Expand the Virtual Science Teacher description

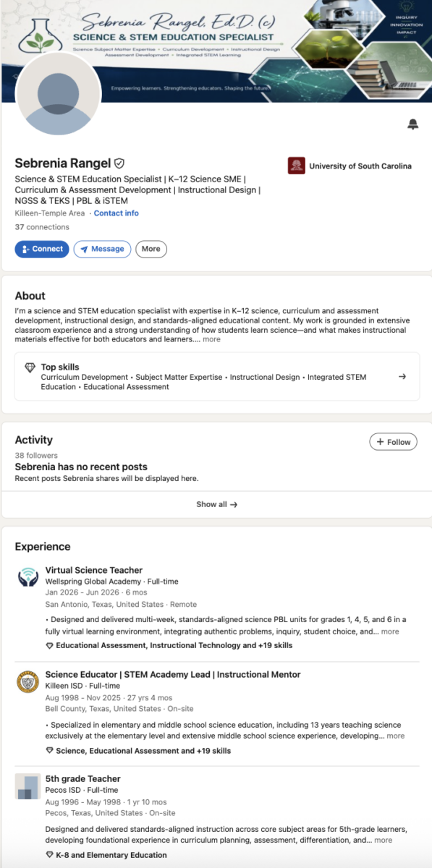390,631
